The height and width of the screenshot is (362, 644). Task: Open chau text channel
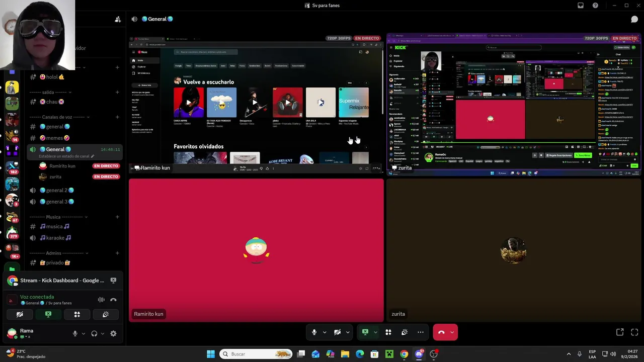coord(74,102)
